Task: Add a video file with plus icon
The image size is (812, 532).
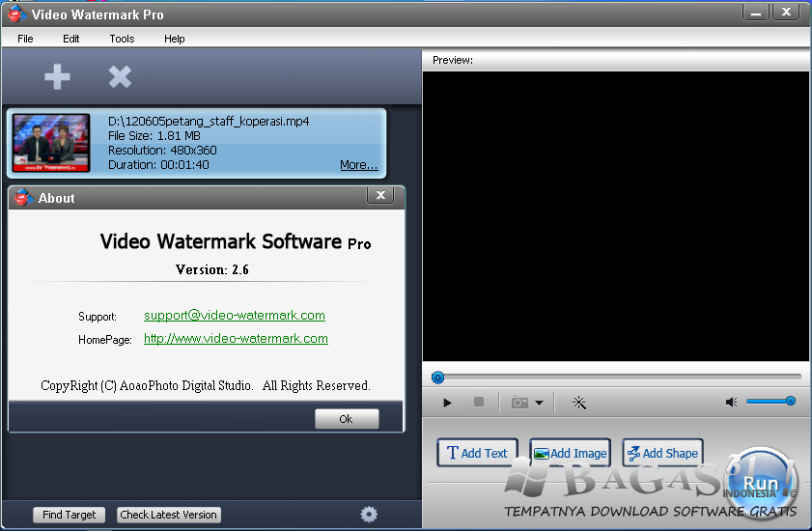Action: [x=57, y=77]
